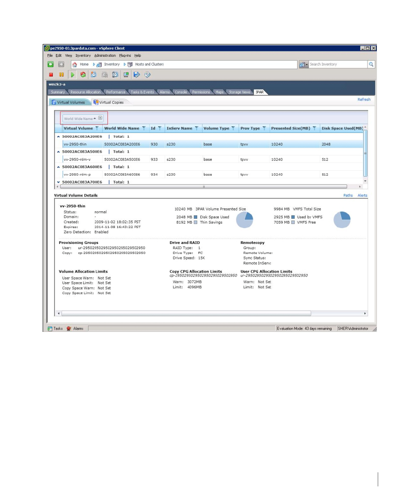Open the Administration menu
Image resolution: width=420 pixels, height=504 pixels.
tap(105, 55)
